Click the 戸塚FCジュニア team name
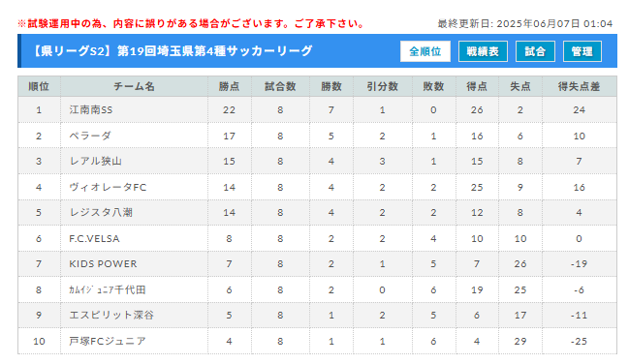Viewport: 629px width, 364px height. pyautogui.click(x=108, y=341)
